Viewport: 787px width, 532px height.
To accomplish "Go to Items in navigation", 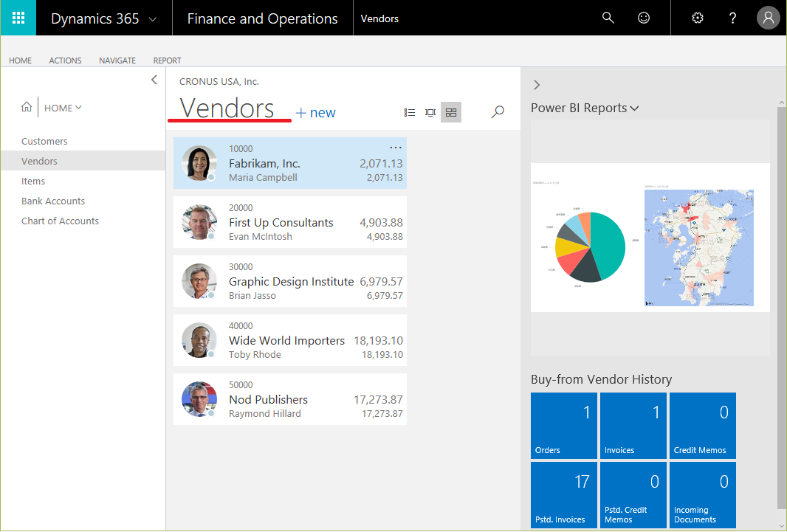I will point(33,181).
